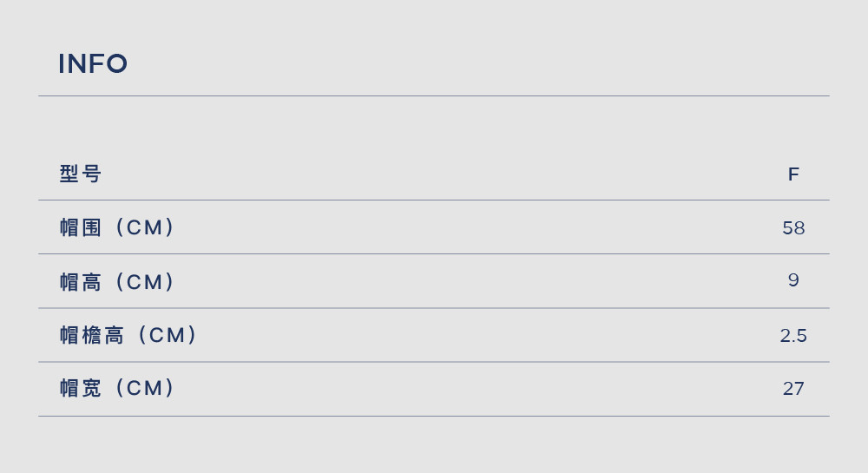Click the 帽围 value 58
Viewport: 868px width, 473px height.
click(x=793, y=228)
